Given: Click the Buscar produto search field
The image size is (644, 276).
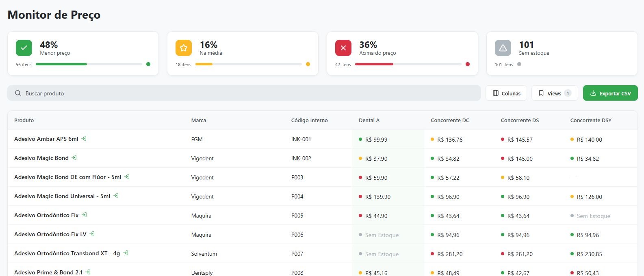Looking at the screenshot, I should pyautogui.click(x=244, y=93).
